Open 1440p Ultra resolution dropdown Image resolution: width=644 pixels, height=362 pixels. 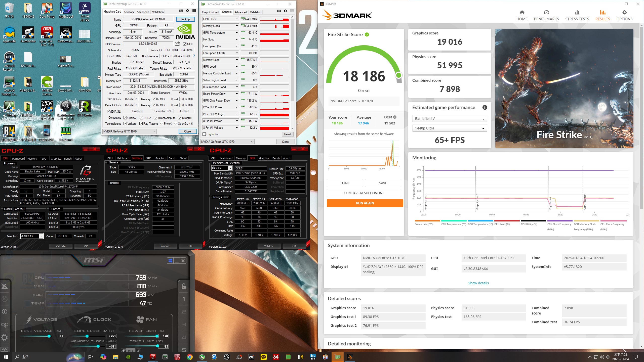click(x=450, y=128)
